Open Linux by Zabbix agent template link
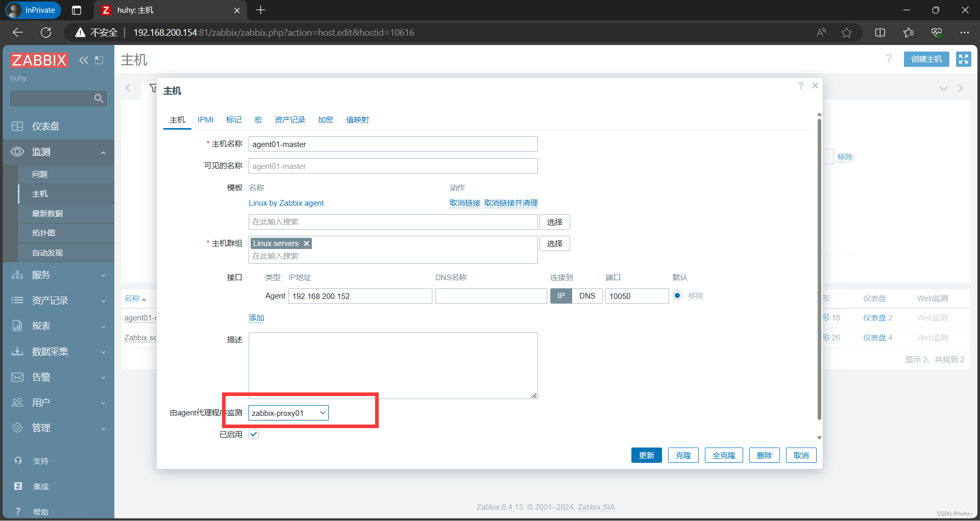 click(286, 203)
